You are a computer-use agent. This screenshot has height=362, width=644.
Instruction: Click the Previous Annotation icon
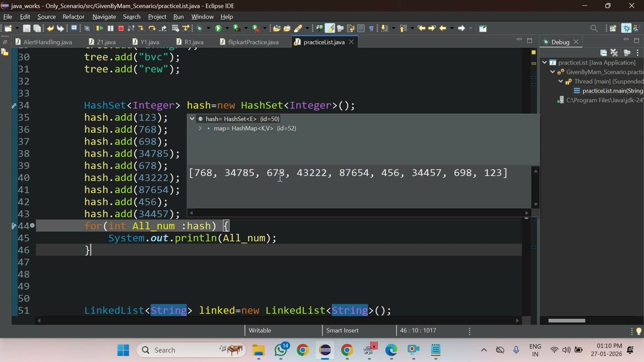(x=403, y=28)
